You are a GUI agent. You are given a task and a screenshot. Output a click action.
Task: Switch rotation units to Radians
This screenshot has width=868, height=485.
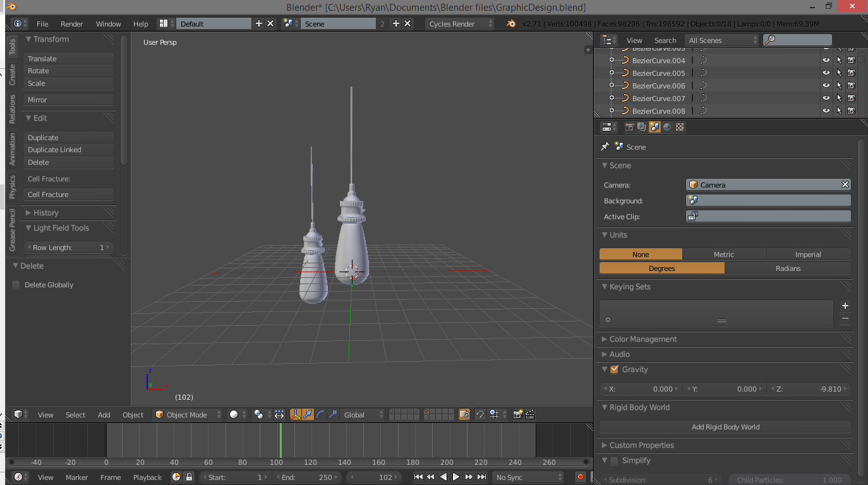coord(788,268)
